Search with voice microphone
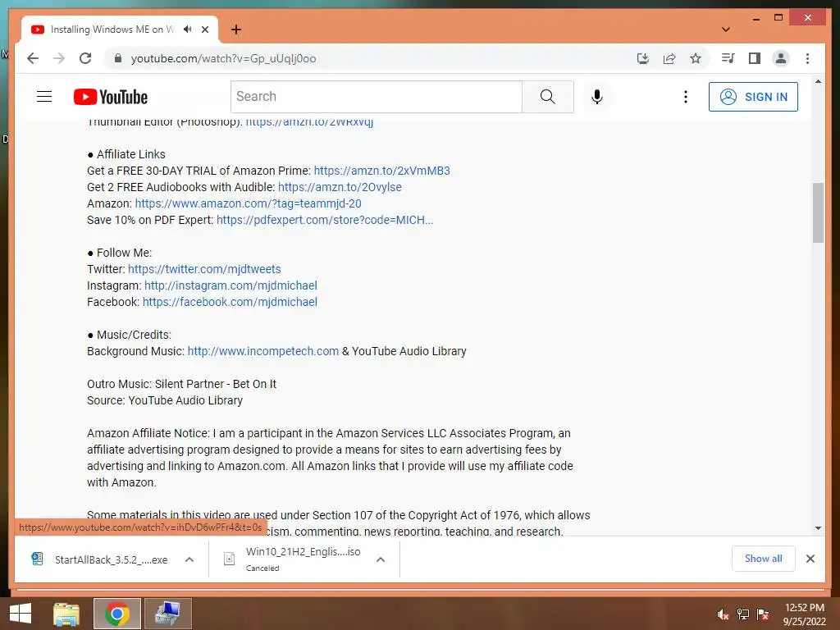Screen dimensions: 840x630 (x=597, y=97)
